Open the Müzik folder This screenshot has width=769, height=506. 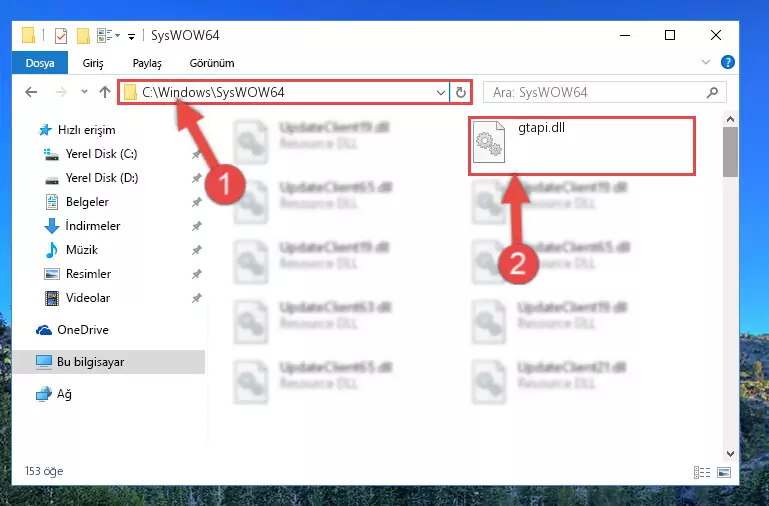[71, 250]
